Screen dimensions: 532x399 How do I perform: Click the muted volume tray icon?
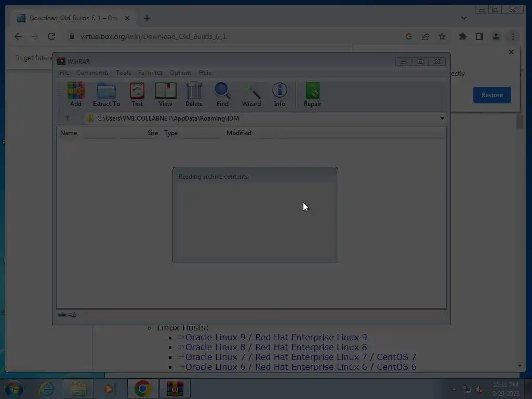480,390
